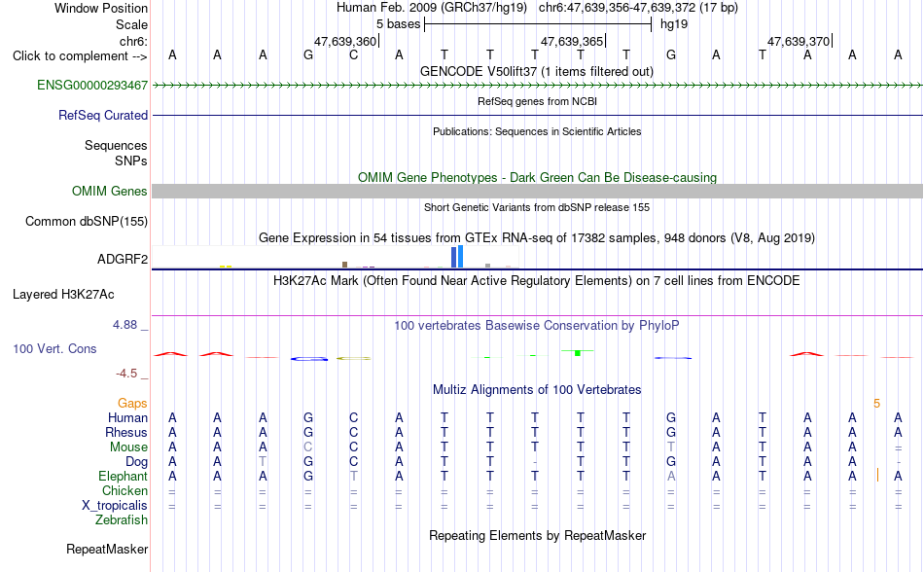This screenshot has width=924, height=572.
Task: Select the Zebrafish species label
Action: tap(122, 520)
